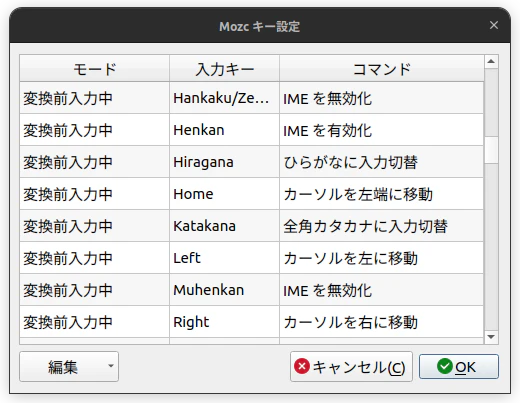Confirm settings with the OK button
This screenshot has height=403, width=520.
click(459, 367)
